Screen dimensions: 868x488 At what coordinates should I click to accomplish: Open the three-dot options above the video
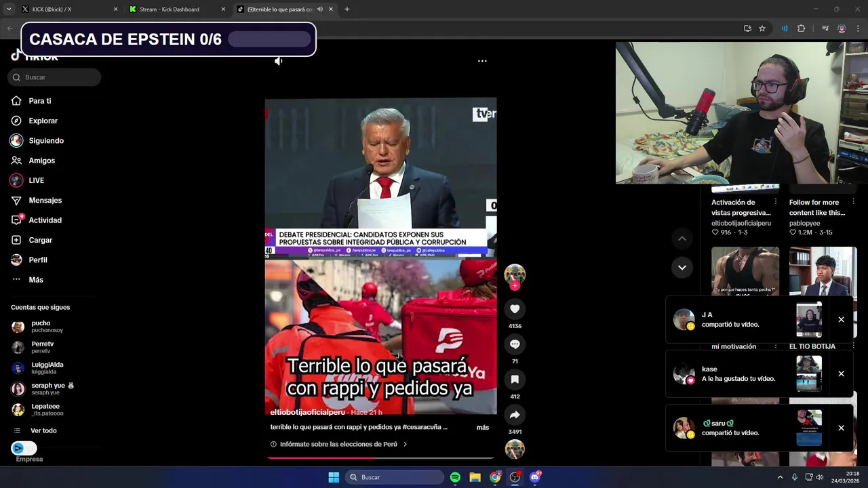tap(482, 61)
